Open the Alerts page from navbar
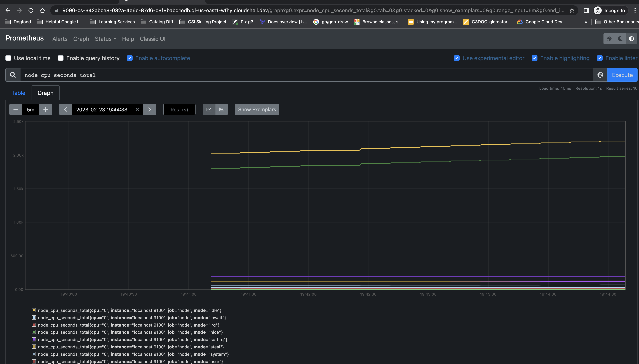This screenshot has width=639, height=364. click(60, 39)
